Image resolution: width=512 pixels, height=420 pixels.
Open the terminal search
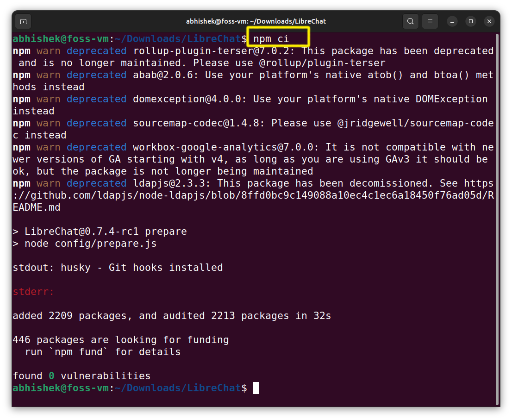[410, 21]
